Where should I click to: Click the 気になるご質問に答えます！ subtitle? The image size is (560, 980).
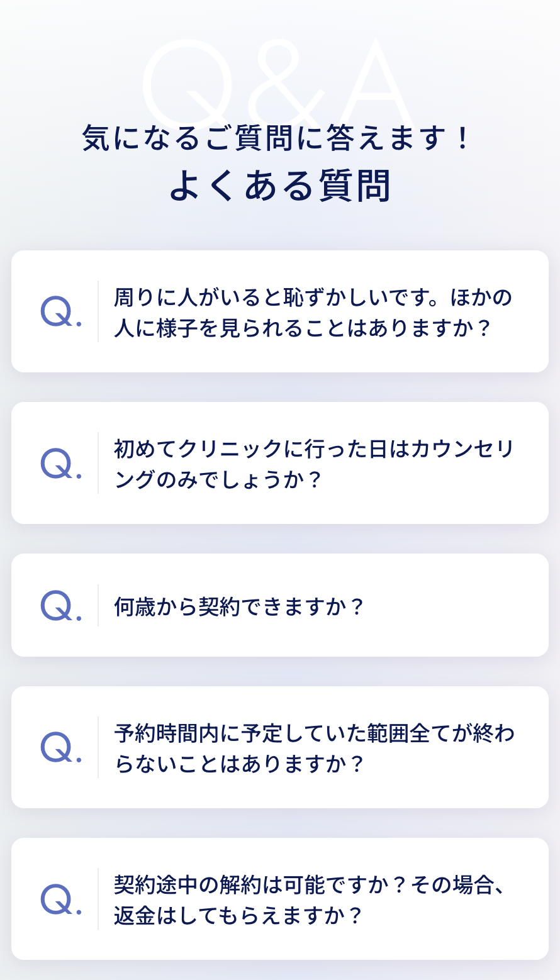click(277, 138)
